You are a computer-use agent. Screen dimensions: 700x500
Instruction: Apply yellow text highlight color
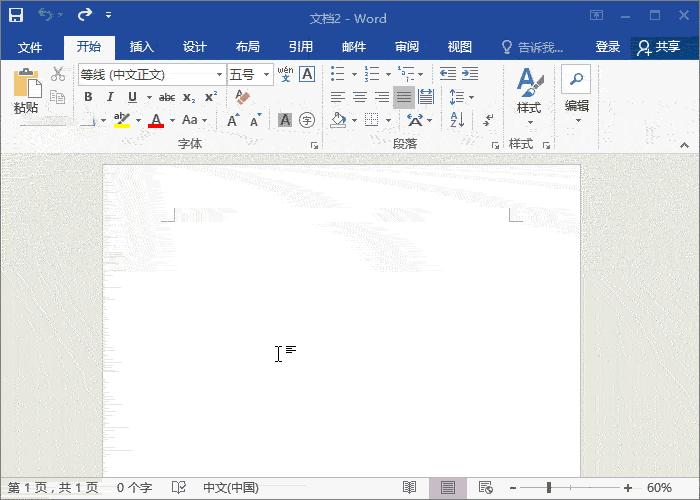coord(121,120)
